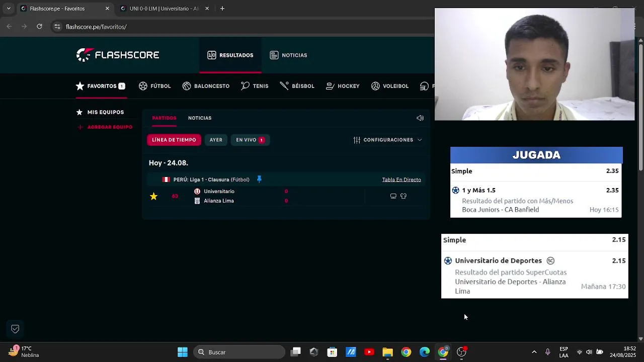This screenshot has height=362, width=644.
Task: Open the clock and date 18:52
Action: [x=623, y=352]
